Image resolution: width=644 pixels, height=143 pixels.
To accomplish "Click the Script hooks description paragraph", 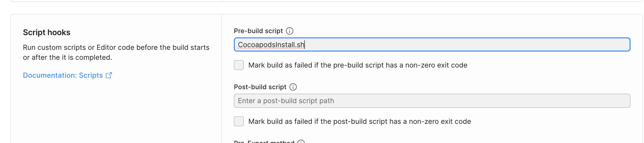I will [x=116, y=53].
